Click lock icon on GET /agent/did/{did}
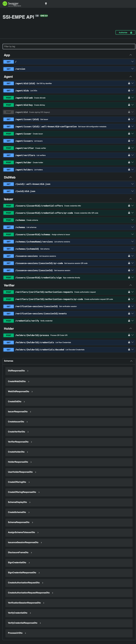This screenshot has height=644, width=136. (129, 83)
